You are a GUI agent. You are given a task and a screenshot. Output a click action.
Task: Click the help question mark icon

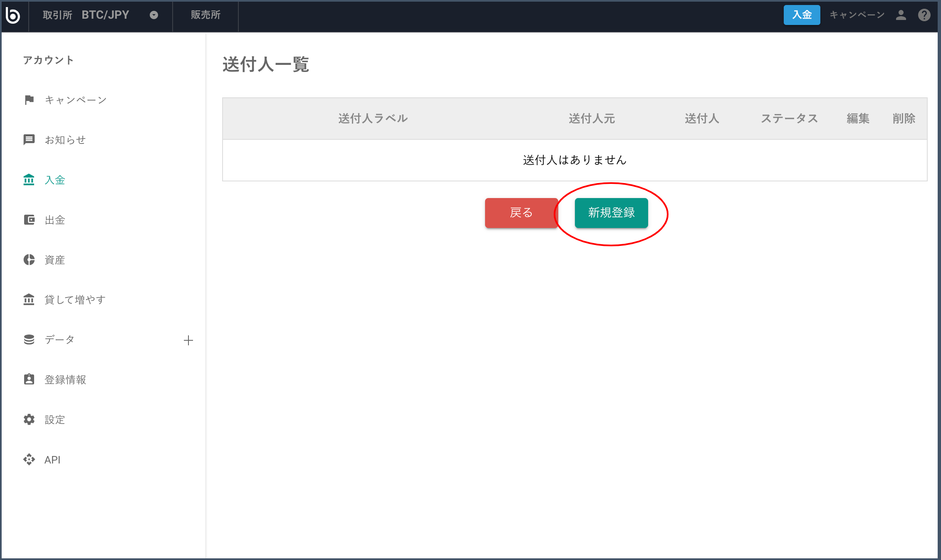click(924, 15)
